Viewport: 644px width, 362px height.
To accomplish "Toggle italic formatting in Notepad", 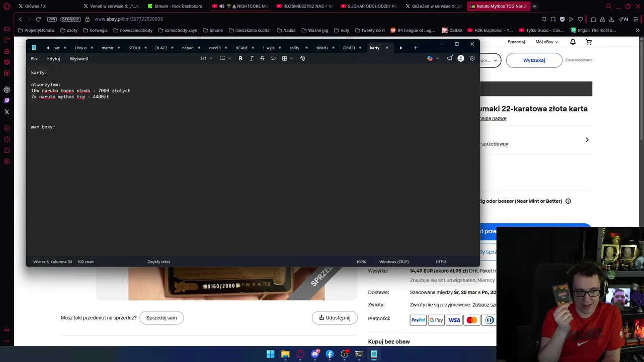I will click(x=251, y=58).
